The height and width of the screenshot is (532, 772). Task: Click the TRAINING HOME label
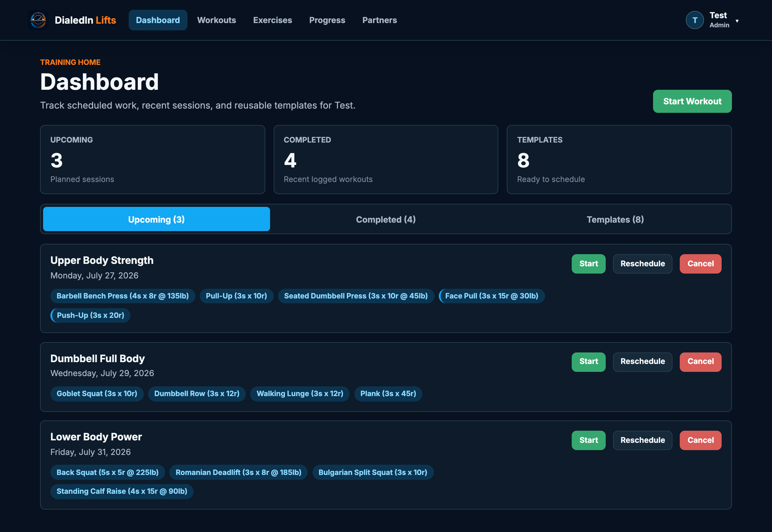70,62
